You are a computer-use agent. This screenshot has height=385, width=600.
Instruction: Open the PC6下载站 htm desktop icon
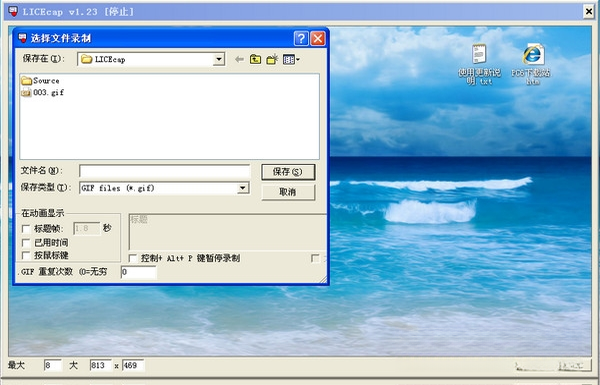(x=531, y=64)
